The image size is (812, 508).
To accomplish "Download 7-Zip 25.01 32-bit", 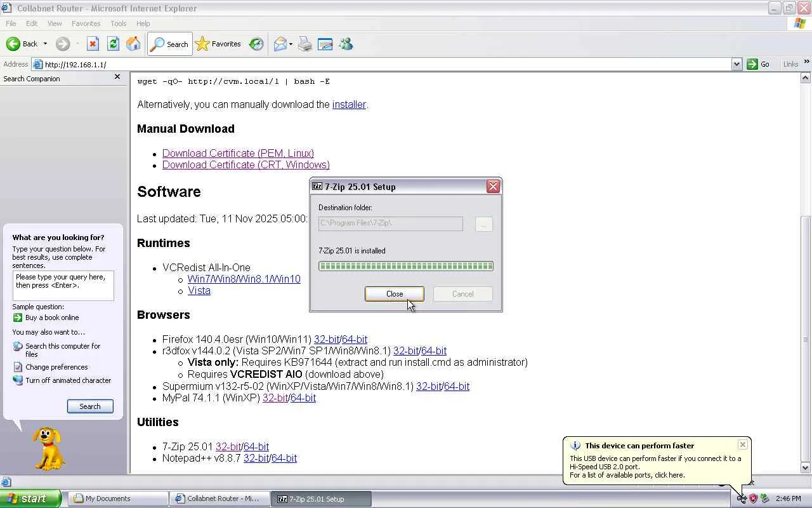I will (228, 446).
